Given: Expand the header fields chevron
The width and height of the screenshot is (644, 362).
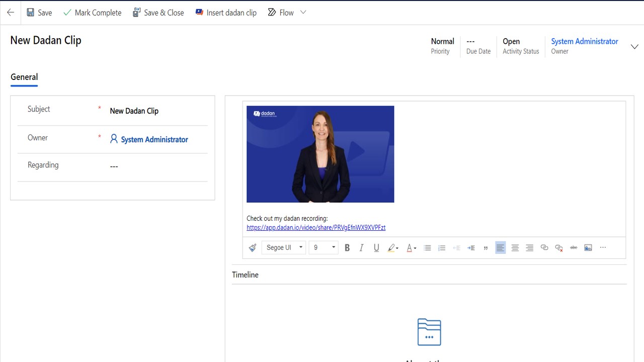Looking at the screenshot, I should tap(634, 47).
